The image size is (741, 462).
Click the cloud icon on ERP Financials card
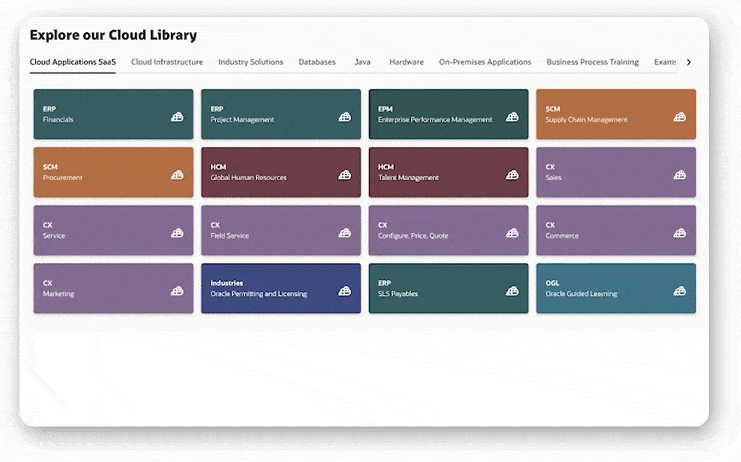pos(177,117)
